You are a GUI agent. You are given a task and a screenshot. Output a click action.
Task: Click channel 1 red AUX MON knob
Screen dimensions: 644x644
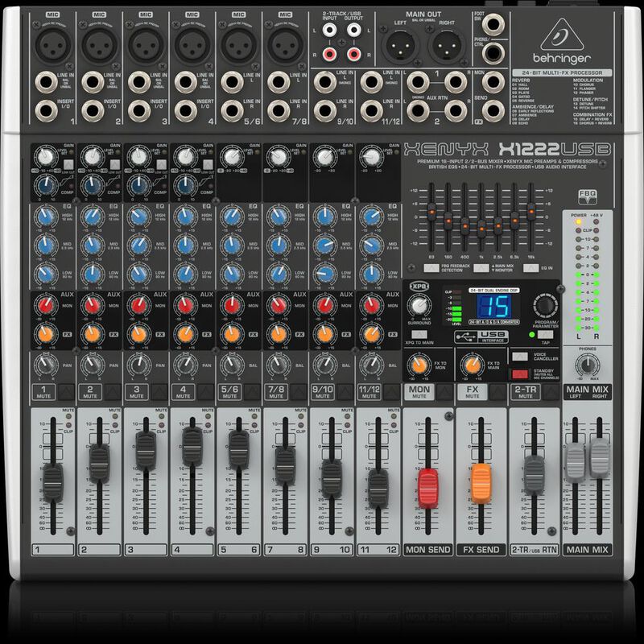(46, 306)
